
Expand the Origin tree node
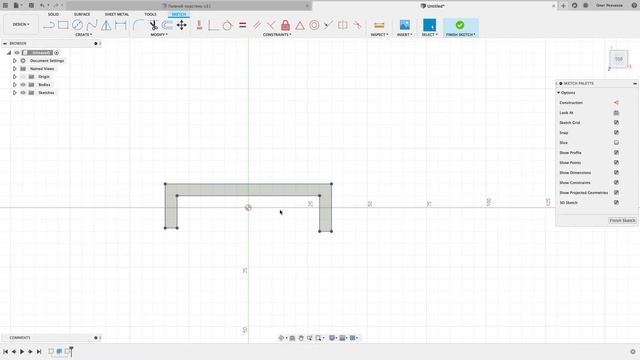pos(15,77)
